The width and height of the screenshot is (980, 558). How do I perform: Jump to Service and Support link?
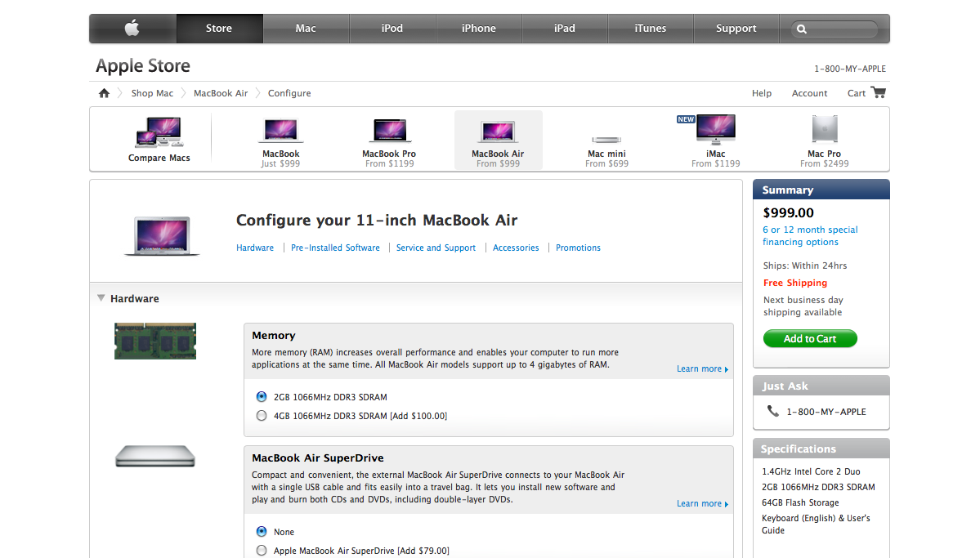tap(436, 248)
